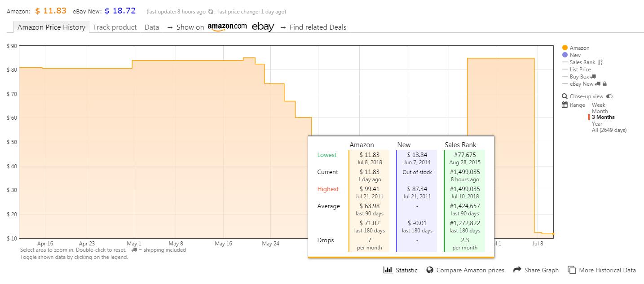Open the ebay logo link
644x284 pixels.
[x=263, y=26]
